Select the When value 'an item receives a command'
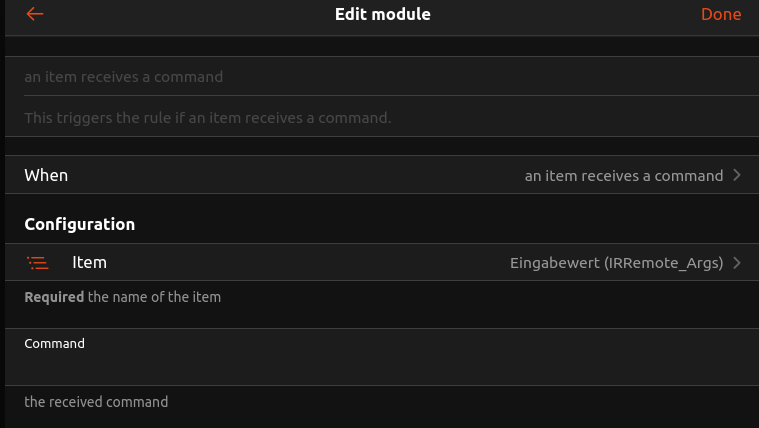 623,176
